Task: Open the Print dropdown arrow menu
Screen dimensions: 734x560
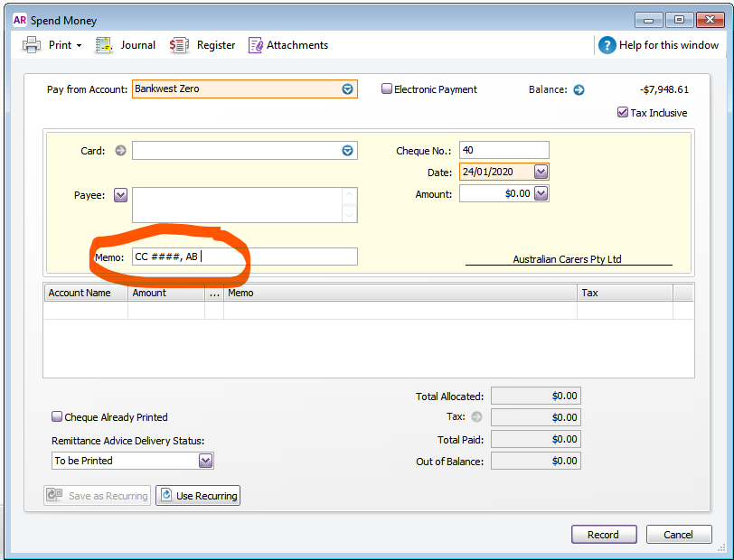Action: click(79, 45)
